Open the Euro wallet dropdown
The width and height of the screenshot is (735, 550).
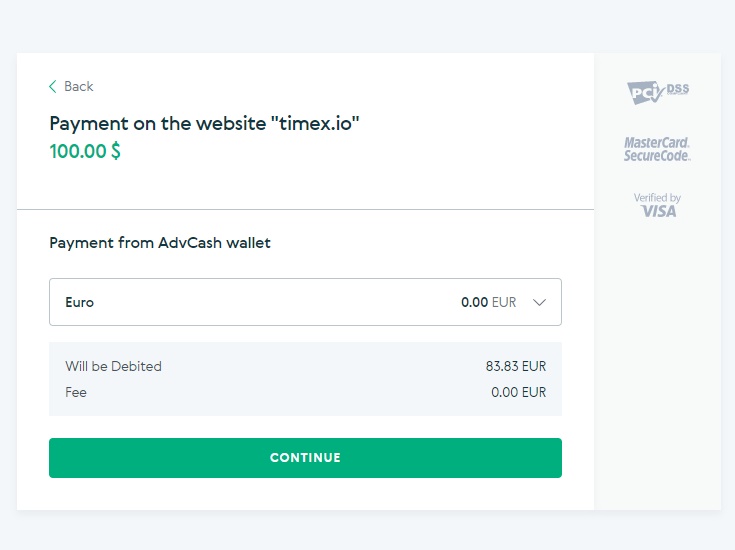point(305,302)
